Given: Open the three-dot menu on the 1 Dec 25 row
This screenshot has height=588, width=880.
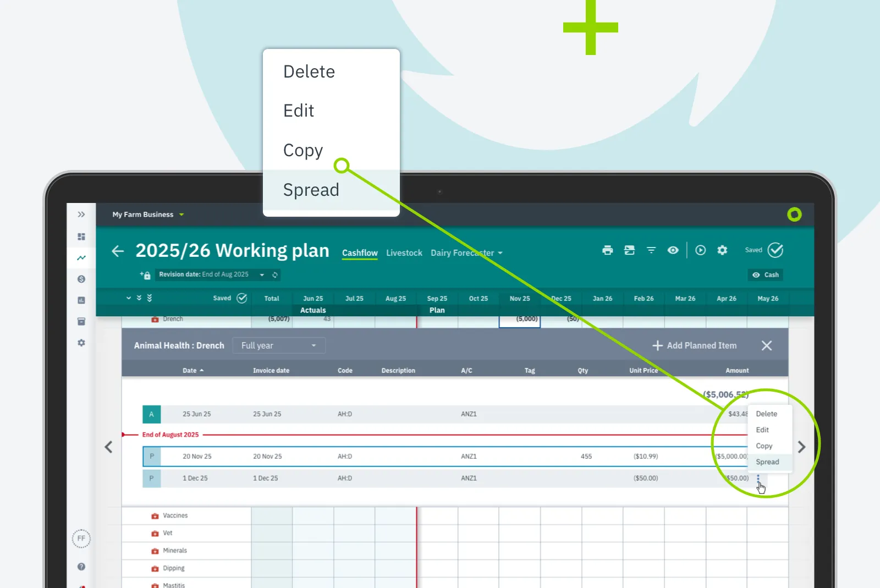Looking at the screenshot, I should (x=758, y=478).
